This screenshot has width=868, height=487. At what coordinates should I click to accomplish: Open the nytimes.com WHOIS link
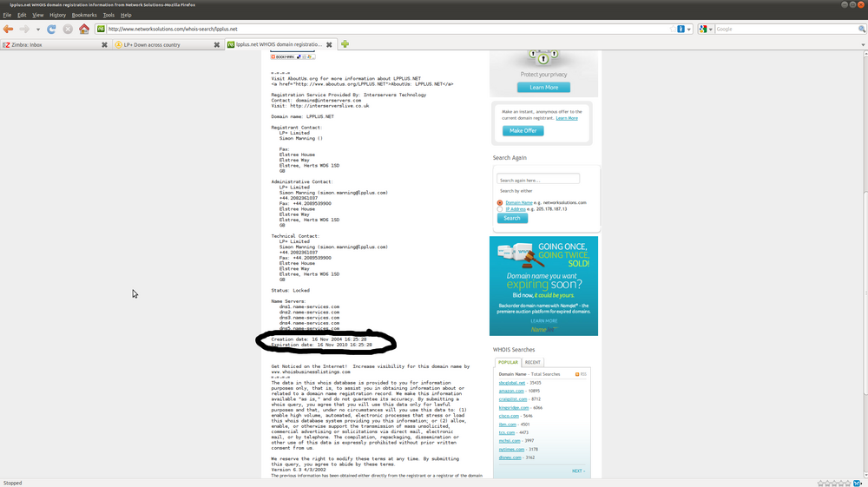click(511, 450)
